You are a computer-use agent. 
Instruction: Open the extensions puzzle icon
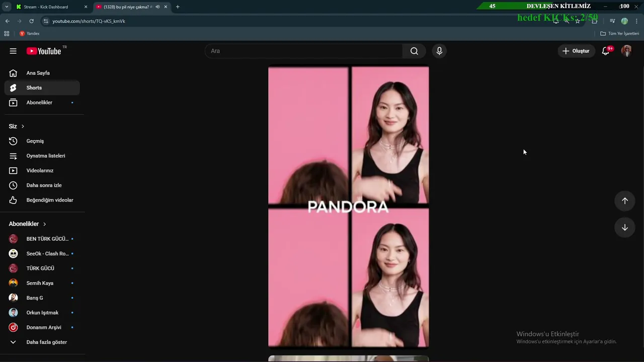point(594,21)
